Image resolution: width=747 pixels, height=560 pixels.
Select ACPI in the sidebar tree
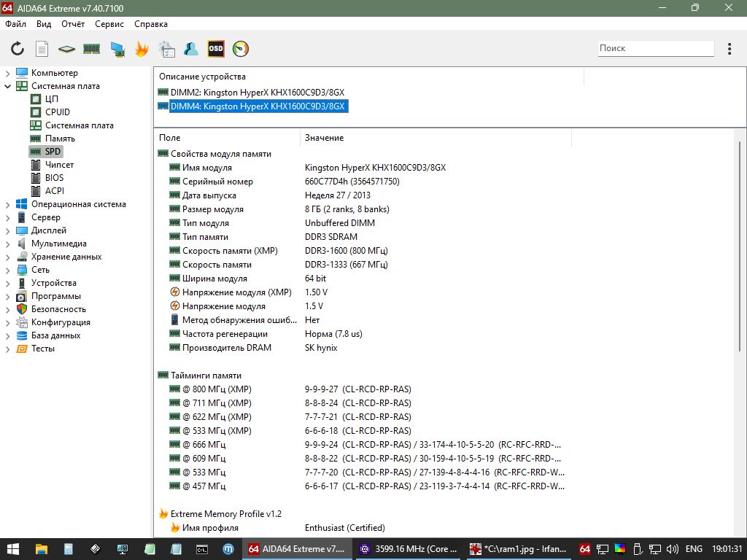click(54, 191)
